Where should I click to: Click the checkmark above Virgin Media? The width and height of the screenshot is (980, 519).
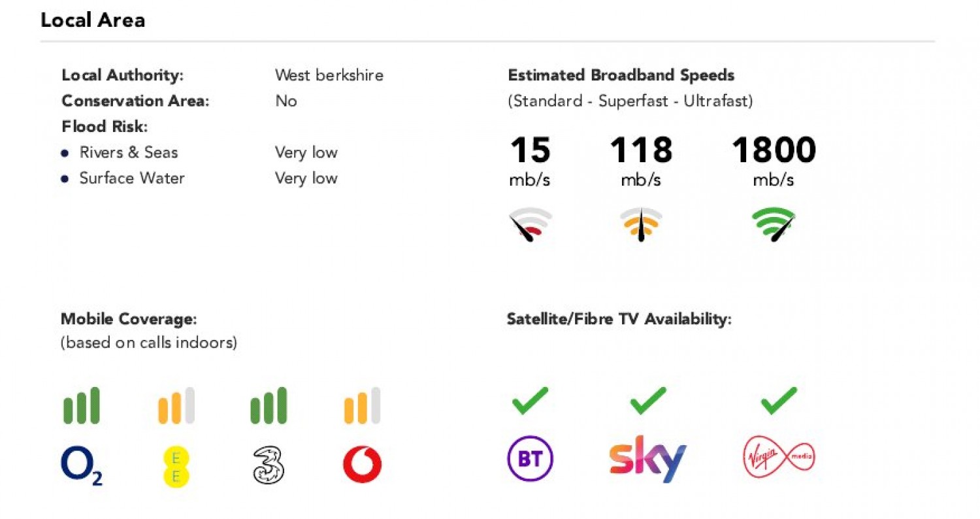click(x=779, y=400)
